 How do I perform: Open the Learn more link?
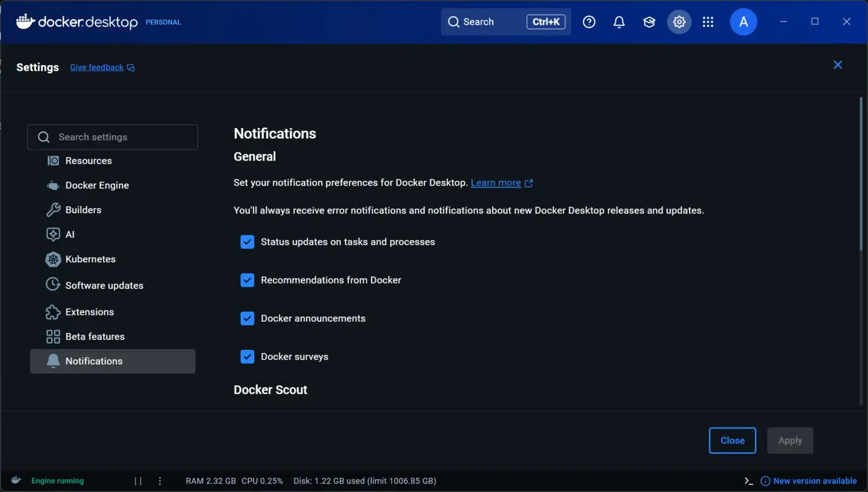496,183
